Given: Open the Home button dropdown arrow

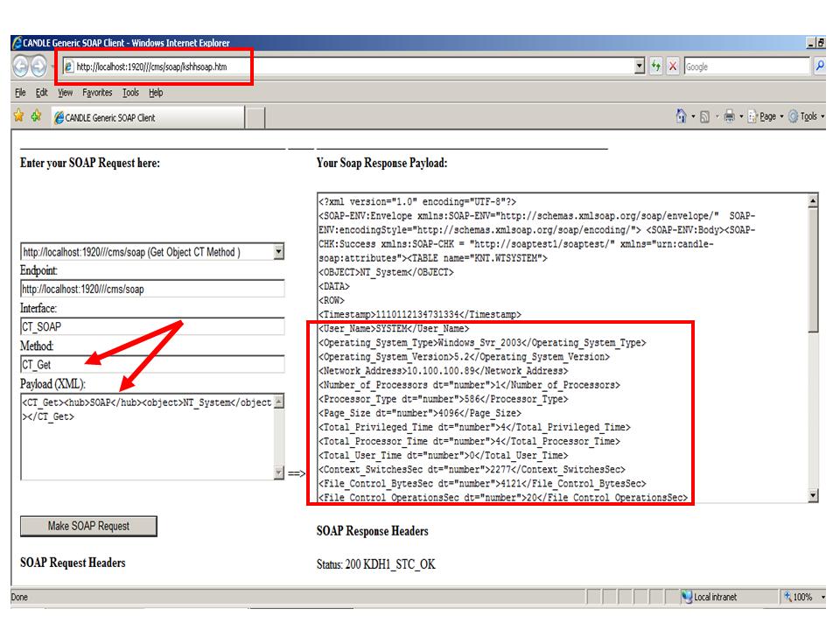Looking at the screenshot, I should coord(693,116).
